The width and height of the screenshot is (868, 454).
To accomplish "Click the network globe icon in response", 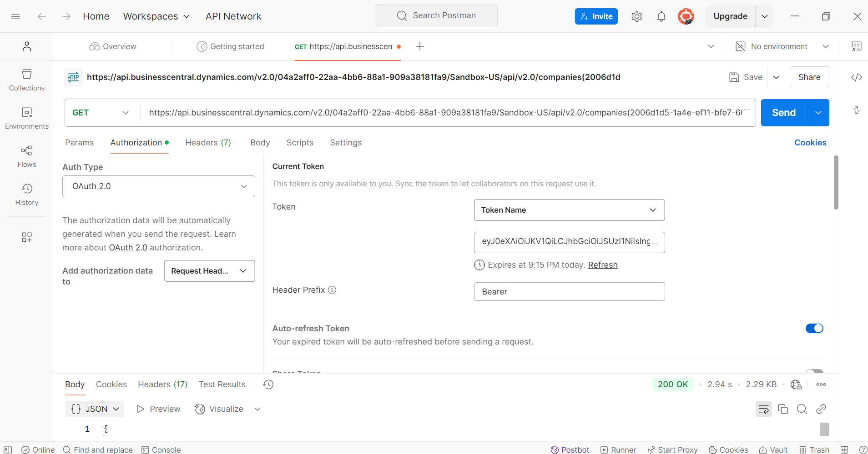I will click(x=796, y=384).
